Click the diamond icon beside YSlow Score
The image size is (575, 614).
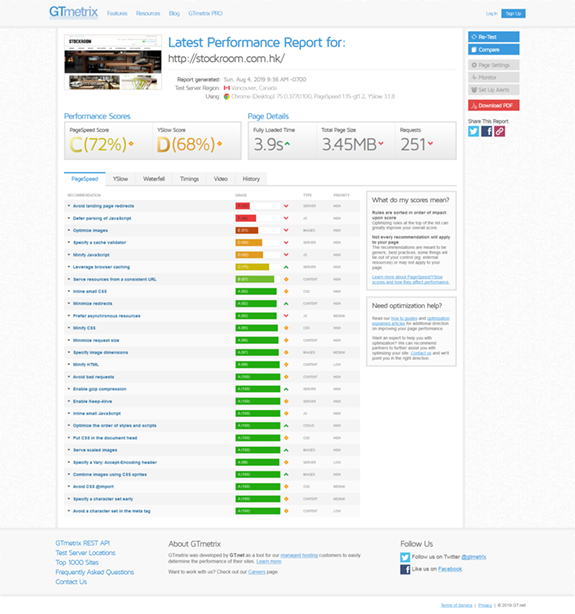220,144
